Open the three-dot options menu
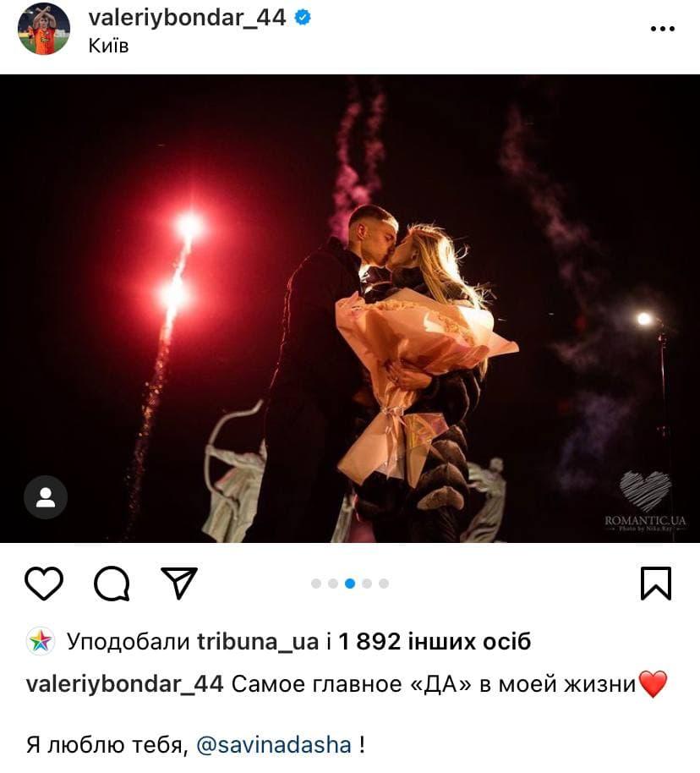The height and width of the screenshot is (773, 700). click(x=663, y=29)
